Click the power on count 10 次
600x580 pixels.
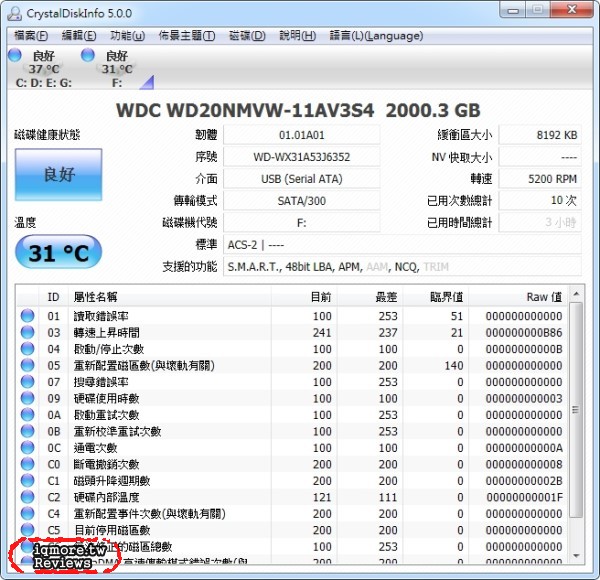(x=540, y=201)
